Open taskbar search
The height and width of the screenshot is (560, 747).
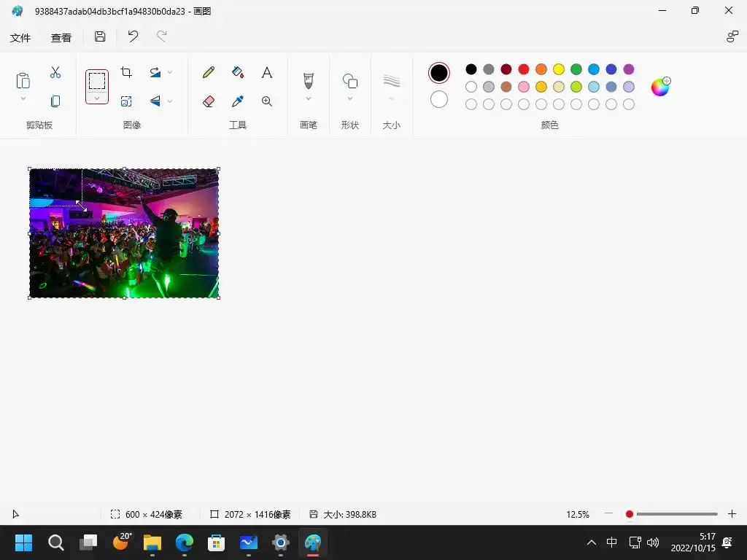pos(55,542)
